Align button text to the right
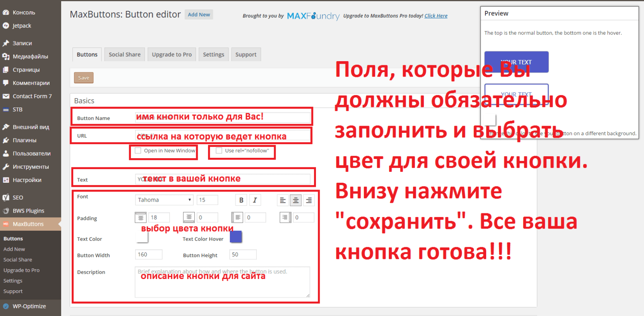The image size is (644, 316). [x=309, y=200]
